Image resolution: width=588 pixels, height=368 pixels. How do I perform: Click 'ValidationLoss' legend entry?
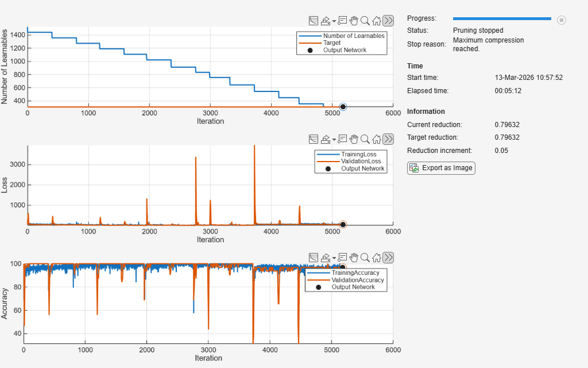point(361,161)
